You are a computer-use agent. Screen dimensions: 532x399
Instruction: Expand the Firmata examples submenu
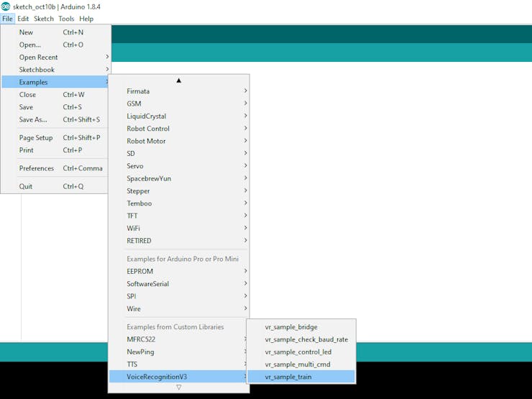point(179,91)
